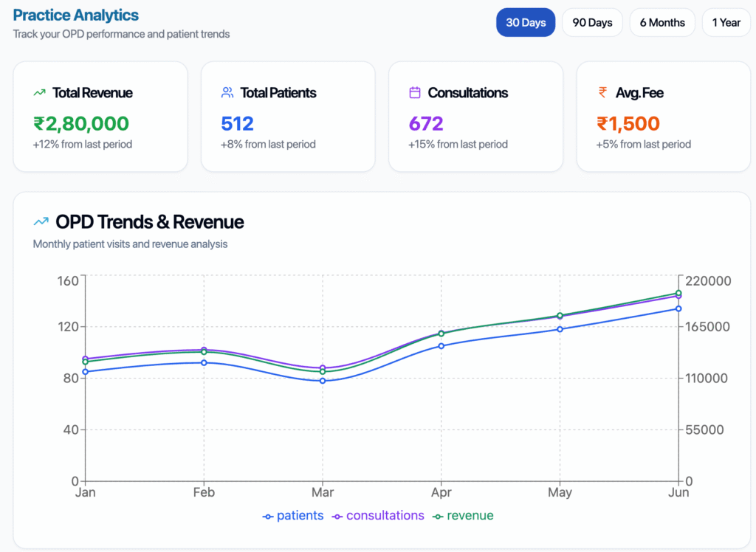
Task: Select the 30 Days time range
Action: point(526,22)
